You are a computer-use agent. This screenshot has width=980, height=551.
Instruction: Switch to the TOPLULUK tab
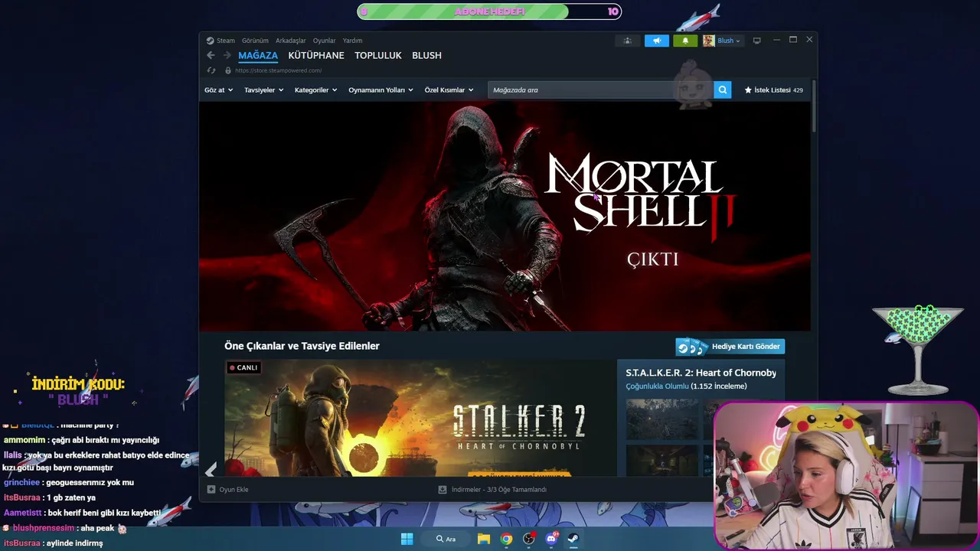point(378,56)
